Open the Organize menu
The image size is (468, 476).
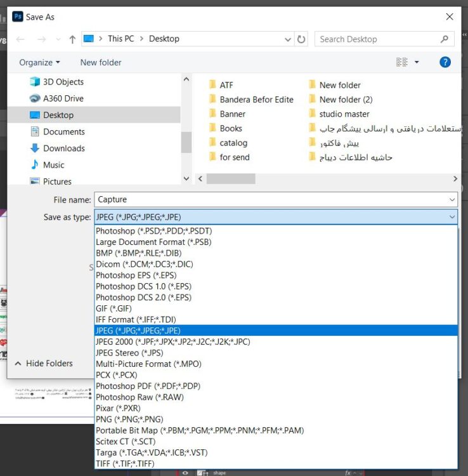click(39, 63)
